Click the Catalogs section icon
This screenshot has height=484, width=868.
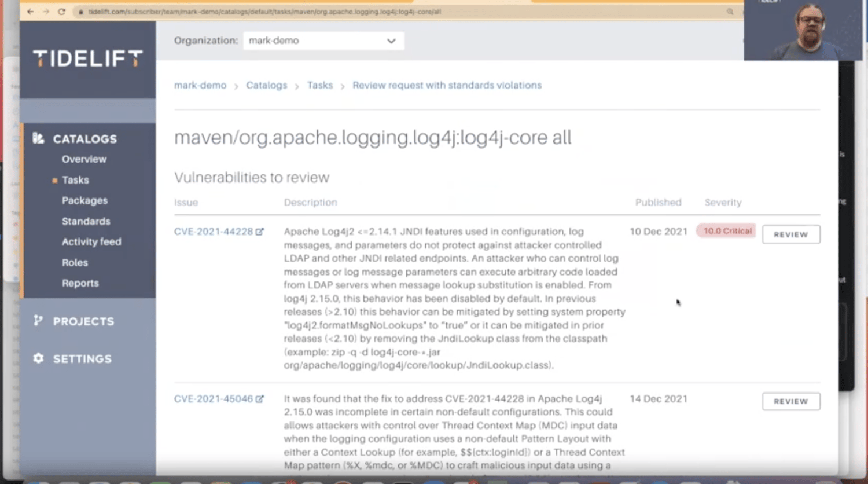point(38,138)
